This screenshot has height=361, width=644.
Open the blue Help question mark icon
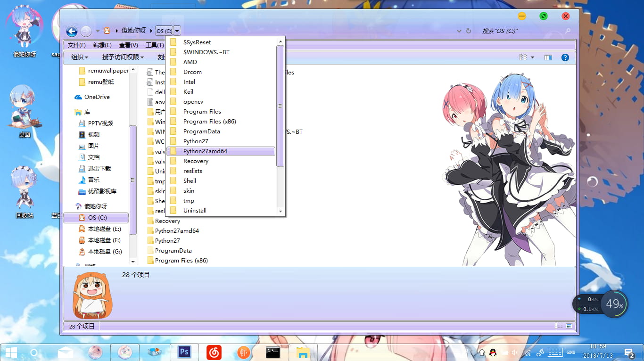click(x=565, y=57)
